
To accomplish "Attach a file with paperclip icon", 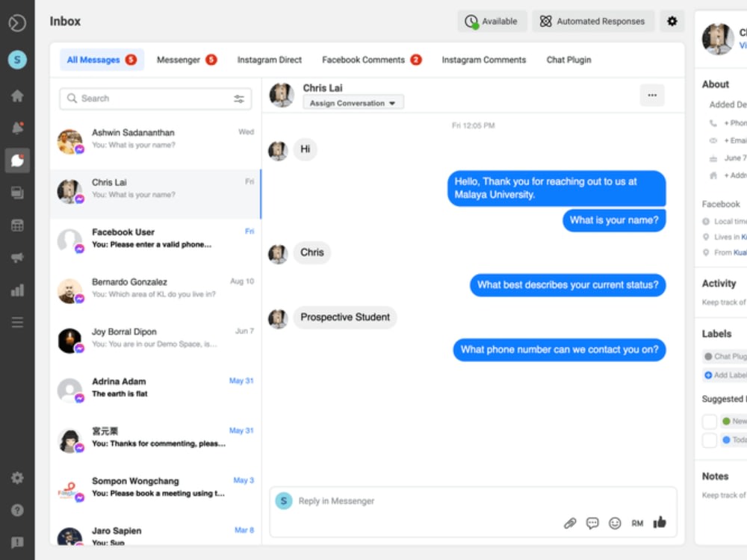I will [x=570, y=523].
